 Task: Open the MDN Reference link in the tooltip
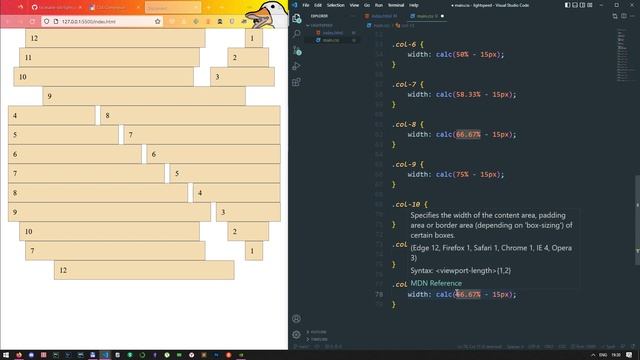pyautogui.click(x=436, y=283)
